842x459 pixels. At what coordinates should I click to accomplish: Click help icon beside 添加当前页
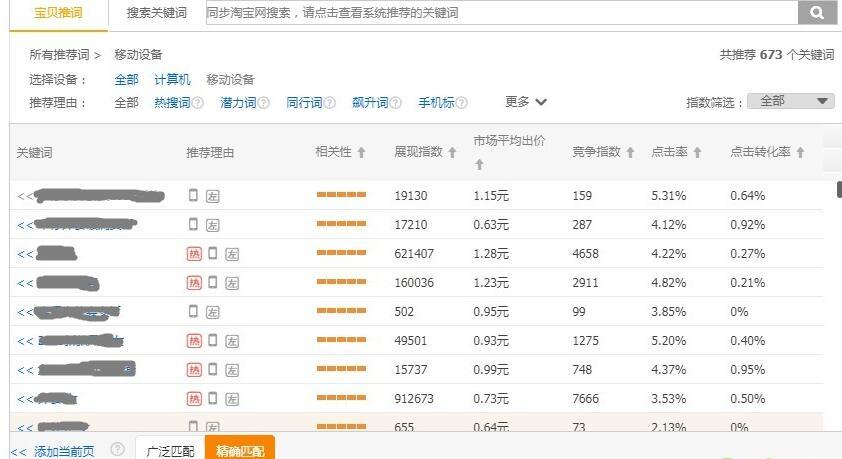(x=117, y=449)
